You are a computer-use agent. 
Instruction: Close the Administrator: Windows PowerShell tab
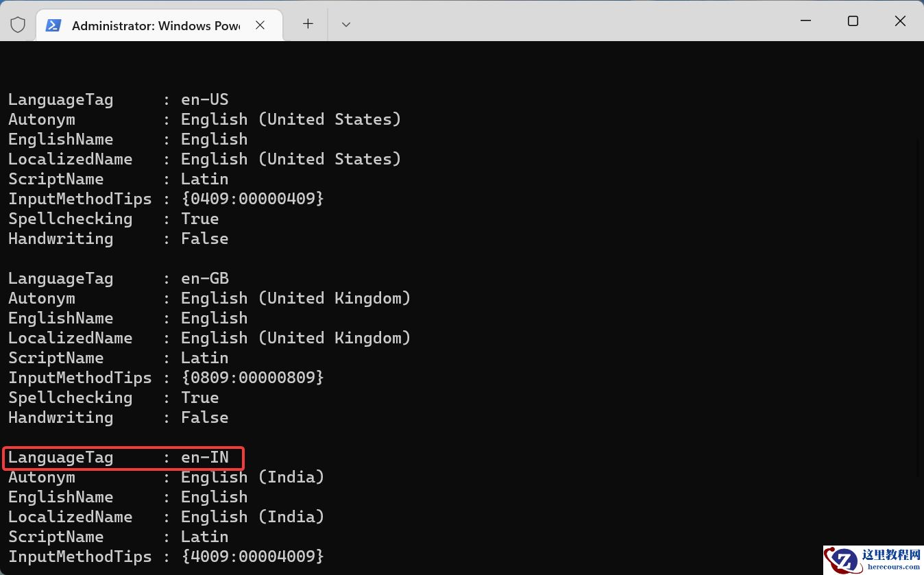[x=260, y=25]
